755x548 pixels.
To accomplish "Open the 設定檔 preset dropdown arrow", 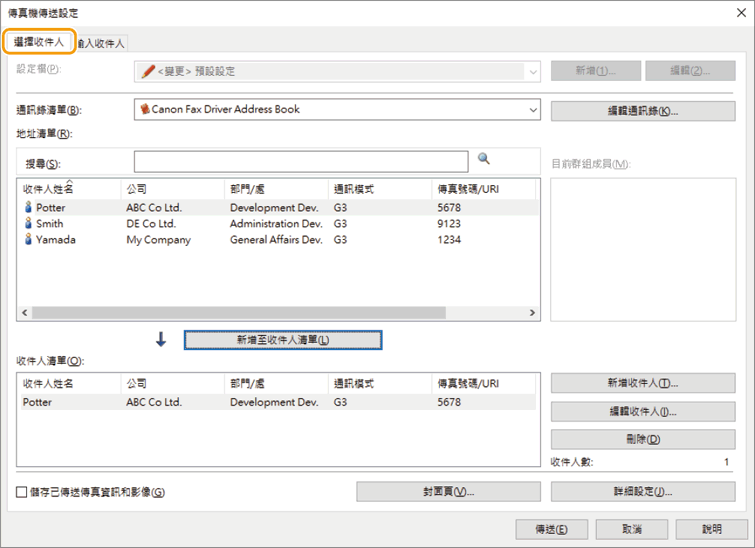I will [x=532, y=72].
